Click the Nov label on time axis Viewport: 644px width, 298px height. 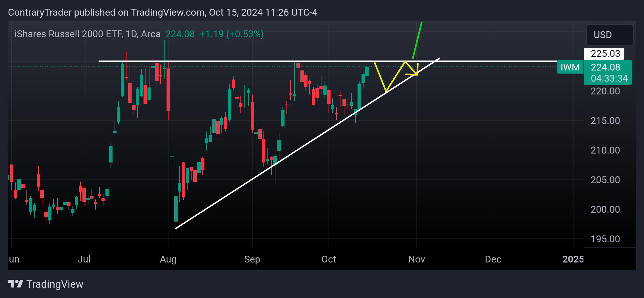[417, 259]
